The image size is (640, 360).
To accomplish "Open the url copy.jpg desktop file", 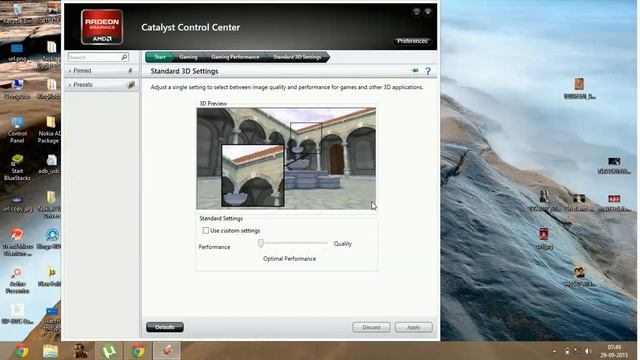I will (17, 203).
